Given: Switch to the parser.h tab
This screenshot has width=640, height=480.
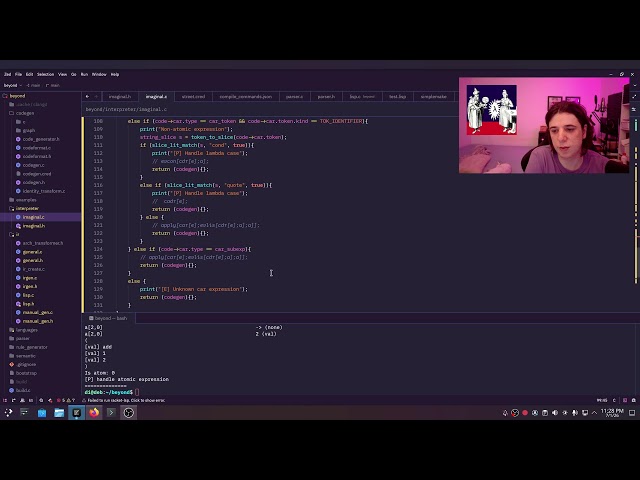Looking at the screenshot, I should (x=326, y=97).
